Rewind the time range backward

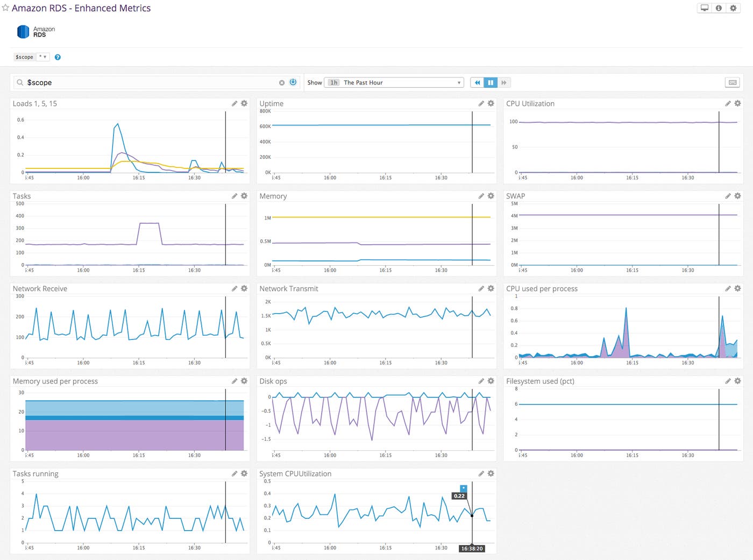click(x=477, y=82)
